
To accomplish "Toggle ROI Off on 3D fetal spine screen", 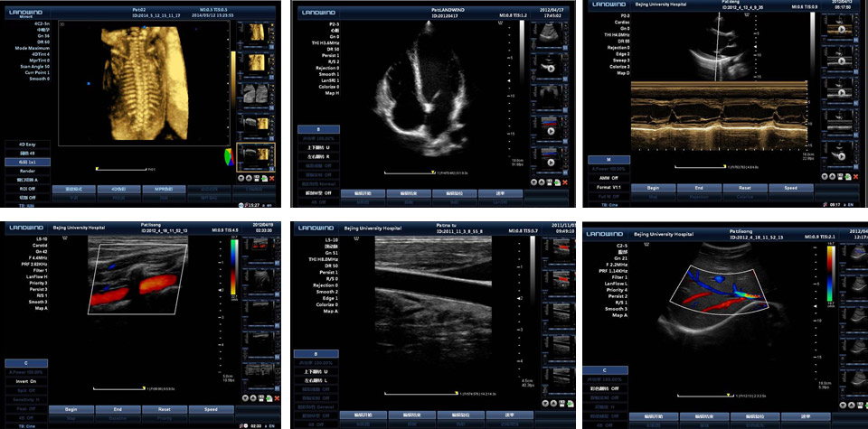I will [27, 189].
